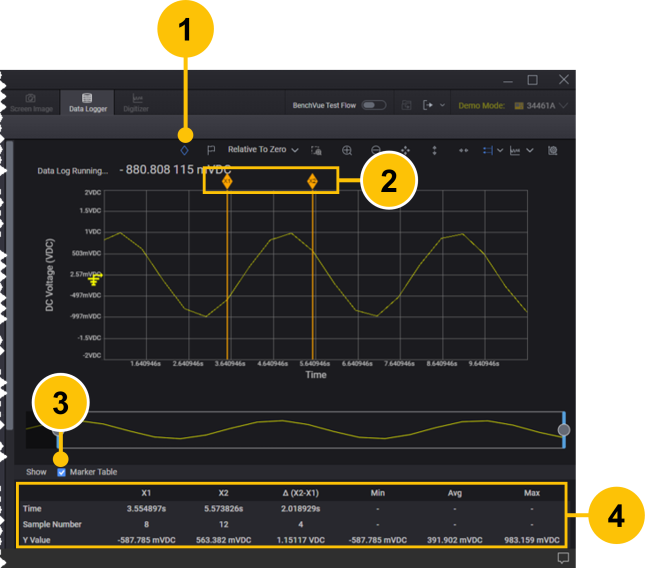Click the blue marker lines icon
The height and width of the screenshot is (568, 646).
coord(488,150)
